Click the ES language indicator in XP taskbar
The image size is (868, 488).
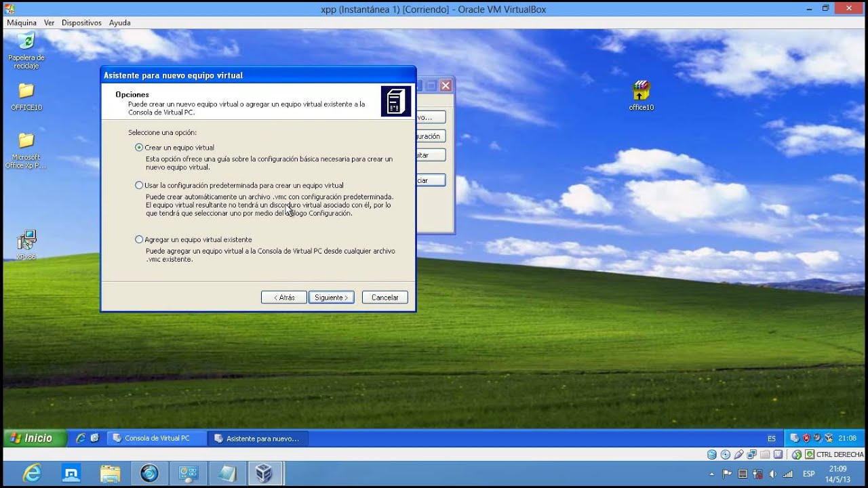tap(772, 439)
